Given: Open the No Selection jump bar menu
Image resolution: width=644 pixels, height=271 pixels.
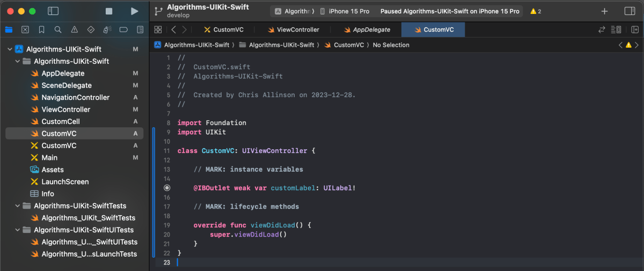Looking at the screenshot, I should click(391, 45).
